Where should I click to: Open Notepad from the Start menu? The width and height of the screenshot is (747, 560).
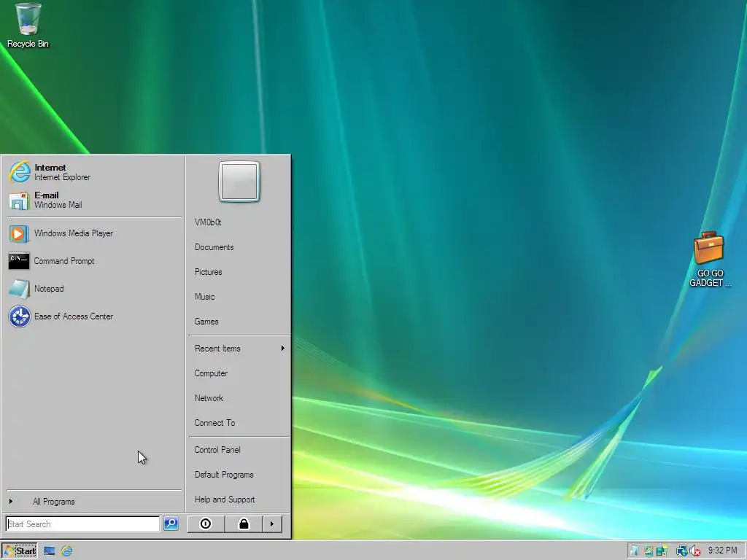pos(93,289)
